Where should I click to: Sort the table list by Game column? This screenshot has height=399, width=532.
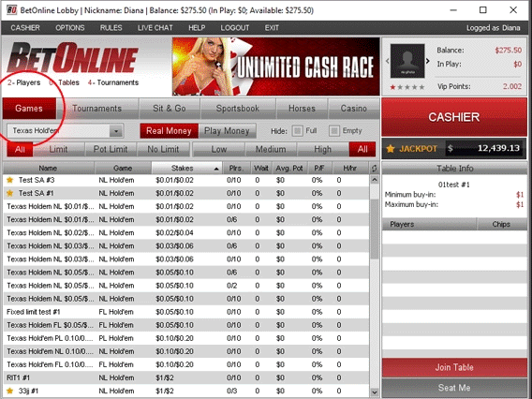(x=123, y=169)
